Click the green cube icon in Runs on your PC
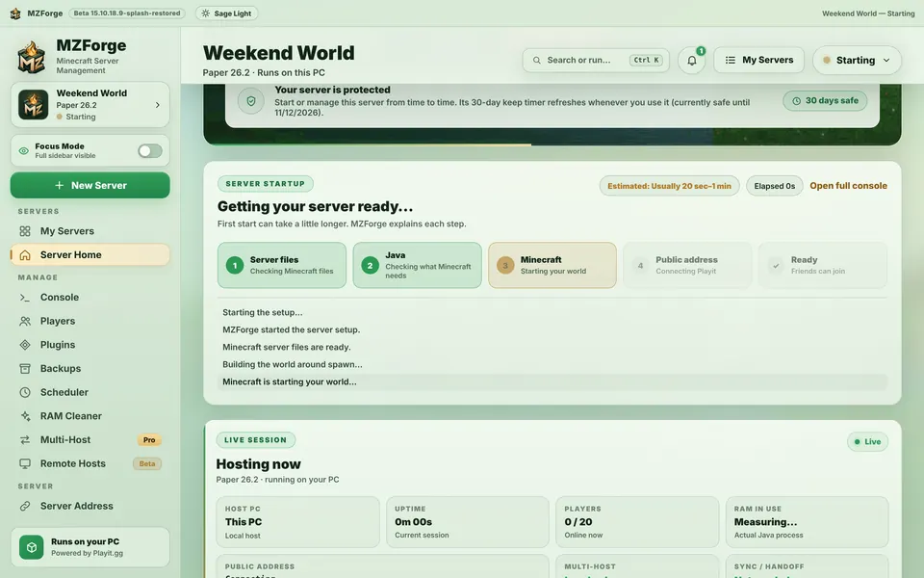Viewport: 924px width, 578px height. pos(31,547)
